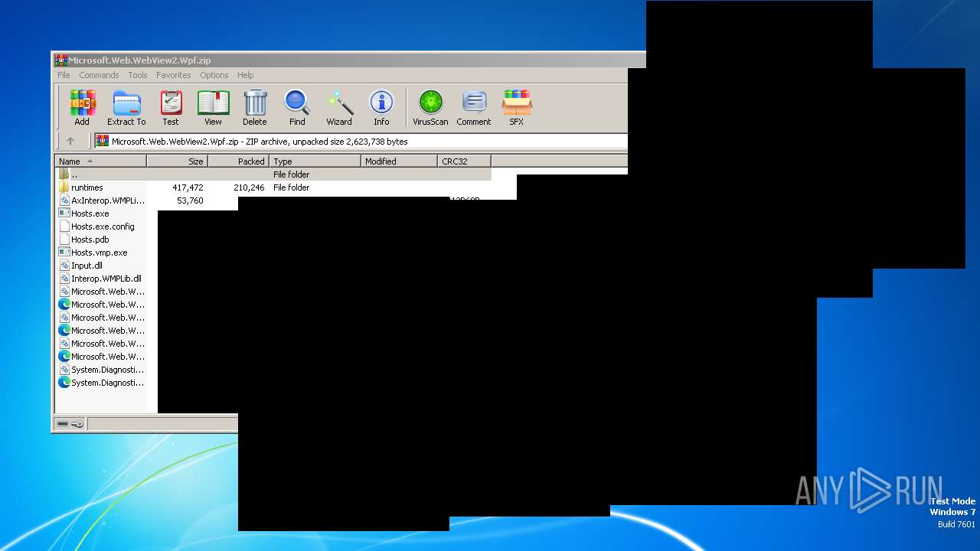Open the Commands menu
980x551 pixels.
(99, 75)
